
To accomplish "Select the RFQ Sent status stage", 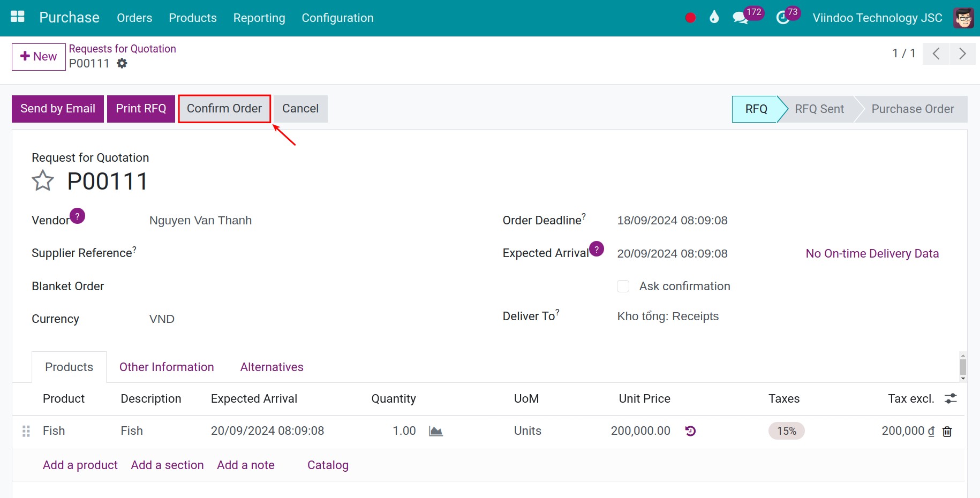I will point(819,109).
